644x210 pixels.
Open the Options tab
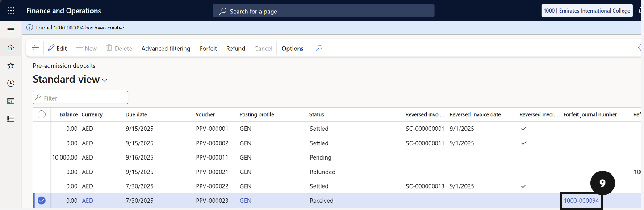coord(293,48)
